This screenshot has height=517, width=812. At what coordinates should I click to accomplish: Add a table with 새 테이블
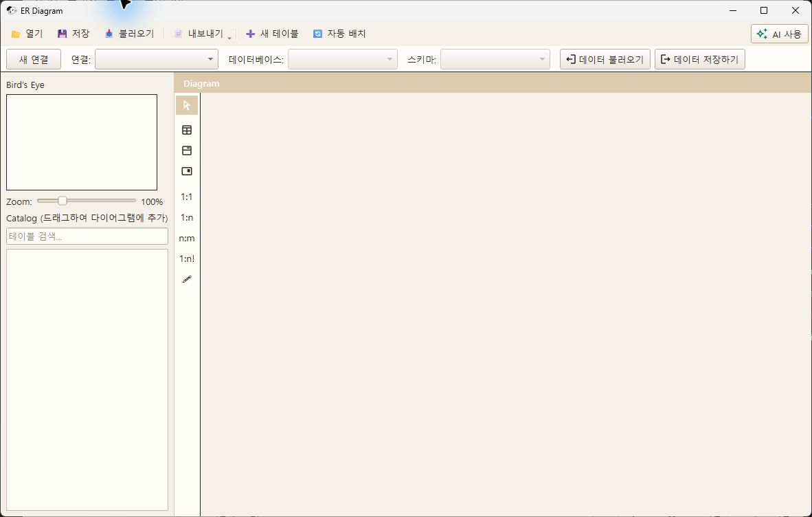[x=272, y=34]
